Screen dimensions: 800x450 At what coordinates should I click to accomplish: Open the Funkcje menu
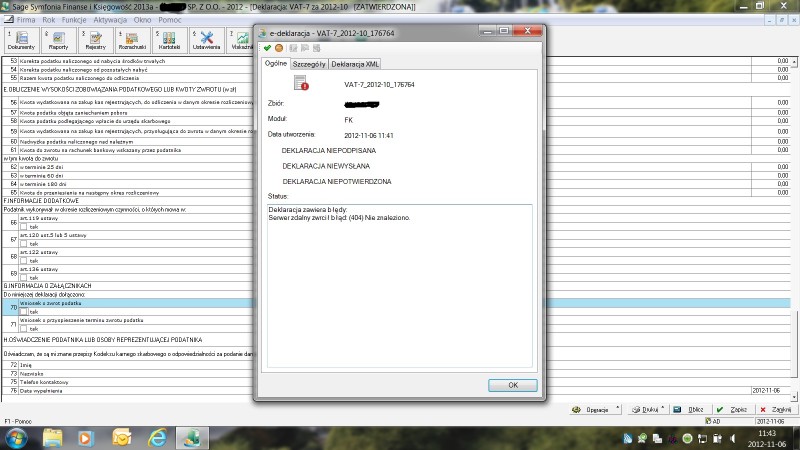click(74, 20)
